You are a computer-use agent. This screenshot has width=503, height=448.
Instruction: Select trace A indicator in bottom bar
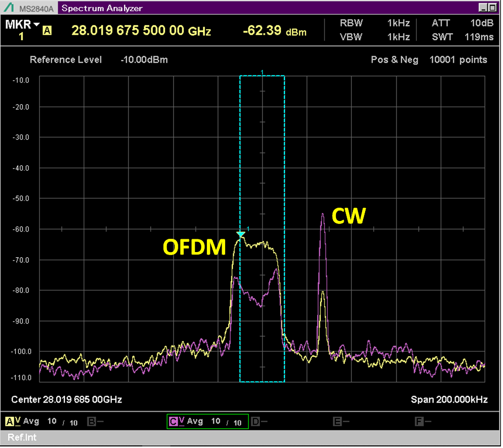10,421
